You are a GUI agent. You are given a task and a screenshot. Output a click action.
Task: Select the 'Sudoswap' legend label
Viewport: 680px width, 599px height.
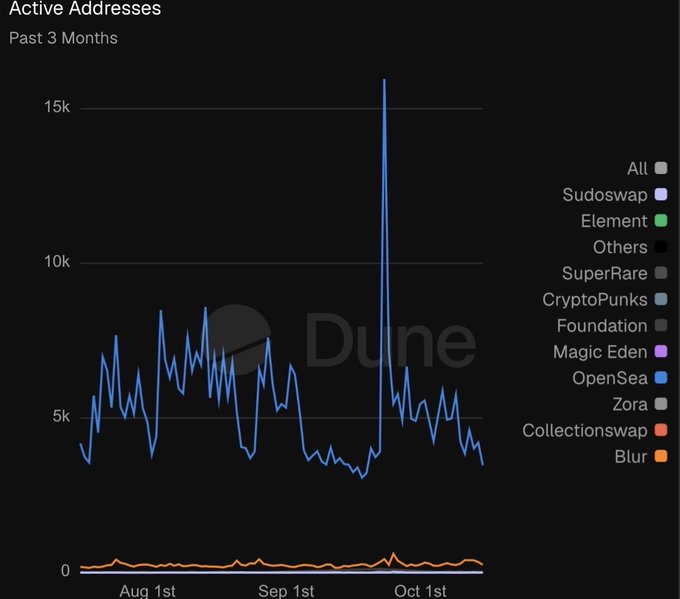(x=605, y=195)
